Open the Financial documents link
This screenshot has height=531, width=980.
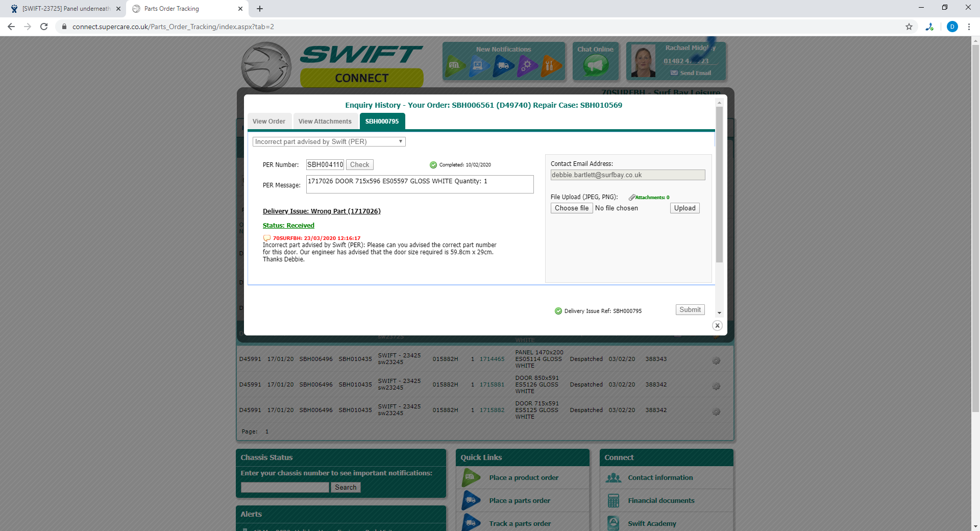click(x=661, y=501)
